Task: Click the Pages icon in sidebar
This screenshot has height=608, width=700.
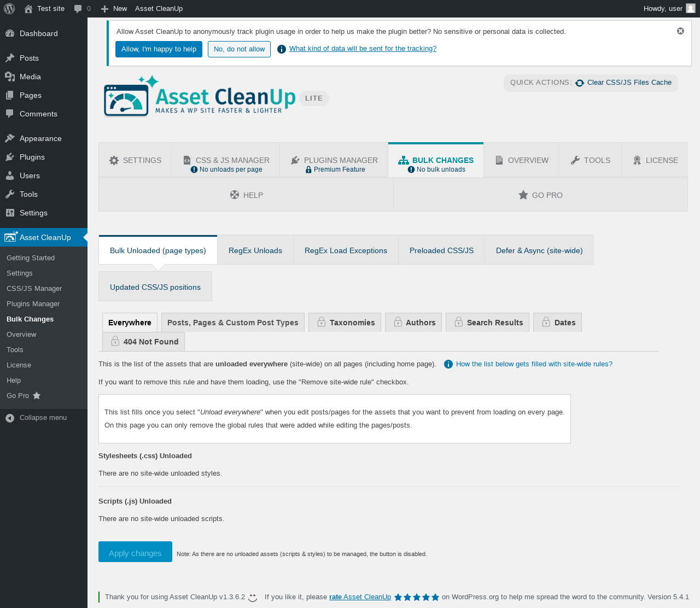Action: click(10, 95)
